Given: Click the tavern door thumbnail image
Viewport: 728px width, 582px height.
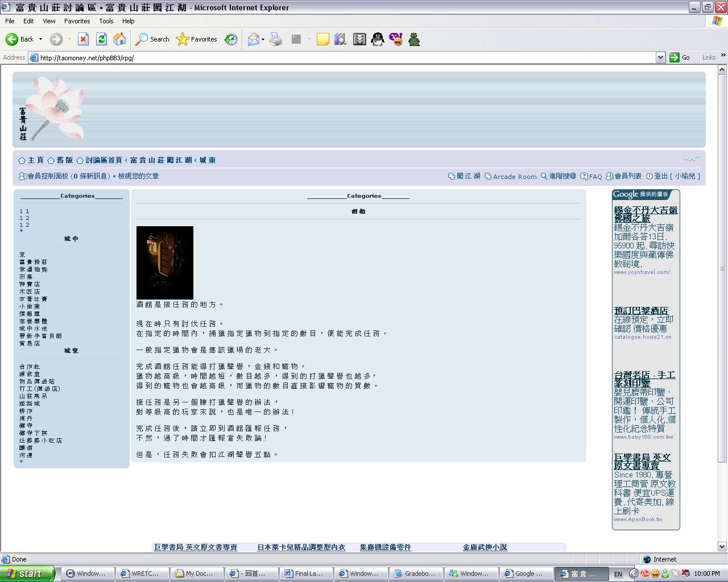Looking at the screenshot, I should pos(165,263).
